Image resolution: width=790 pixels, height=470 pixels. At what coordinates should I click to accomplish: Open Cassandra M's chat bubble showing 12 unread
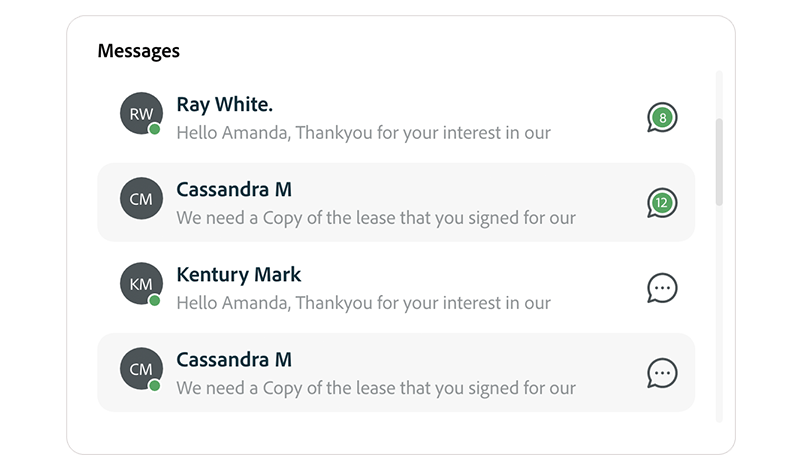(662, 203)
